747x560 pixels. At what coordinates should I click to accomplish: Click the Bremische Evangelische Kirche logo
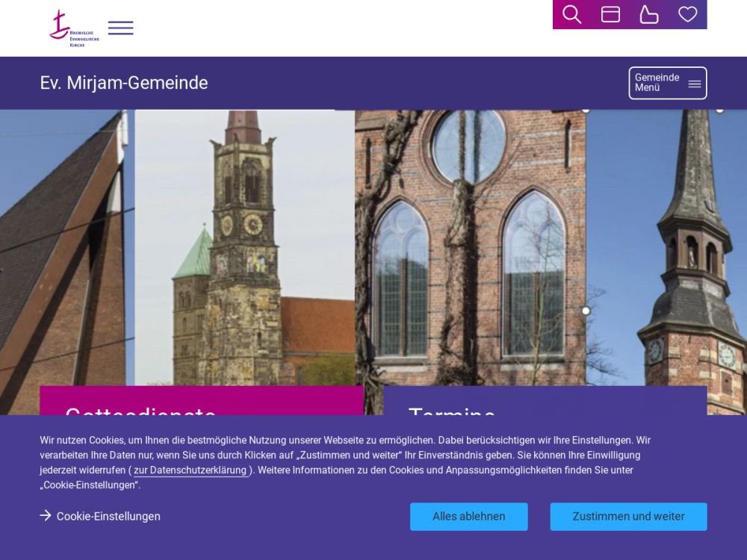[x=73, y=28]
